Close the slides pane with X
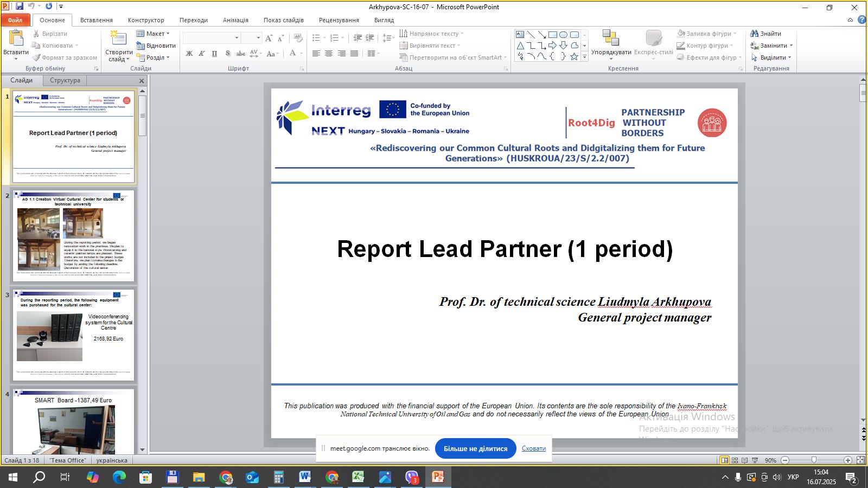 pyautogui.click(x=142, y=81)
